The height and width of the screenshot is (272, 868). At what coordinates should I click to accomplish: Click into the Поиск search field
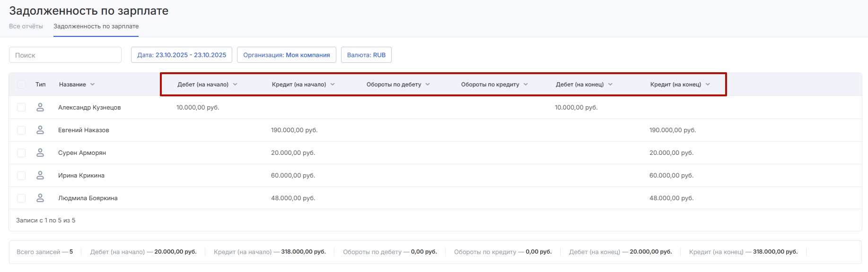[65, 55]
